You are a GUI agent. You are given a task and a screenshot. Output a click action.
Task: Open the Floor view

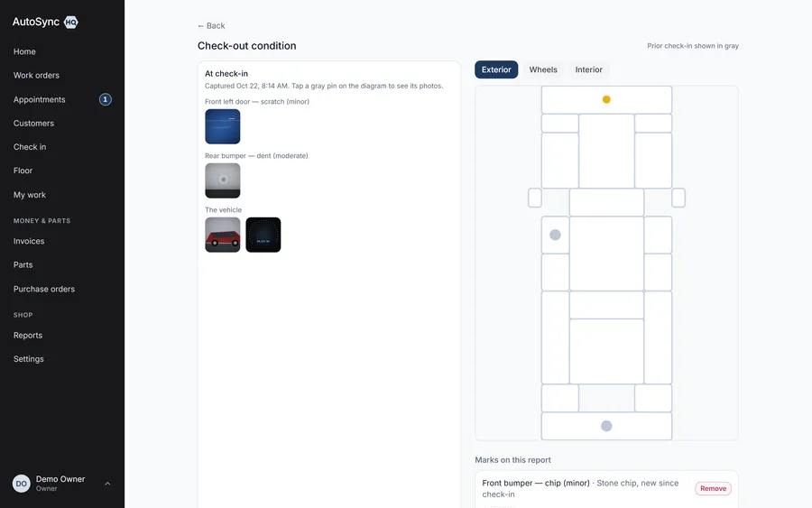(x=23, y=171)
